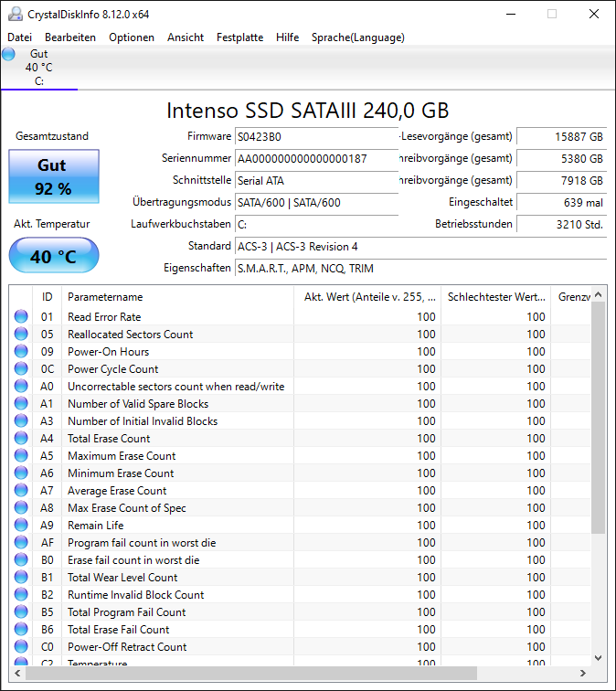Click the scroll up arrow of vertical scrollbar
The image size is (616, 691).
coord(598,294)
